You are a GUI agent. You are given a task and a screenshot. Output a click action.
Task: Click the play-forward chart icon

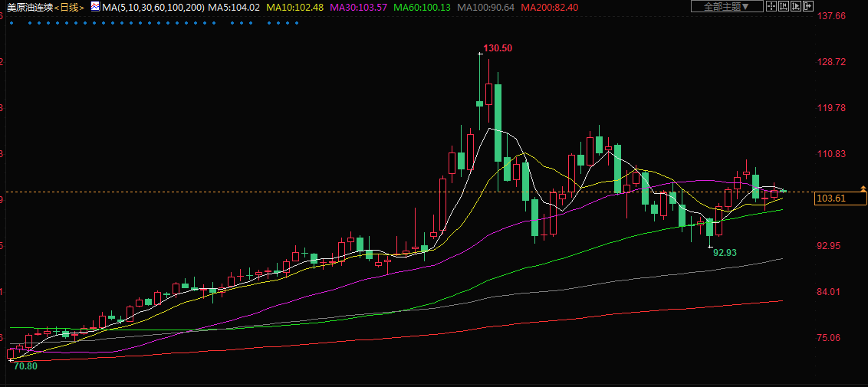795,7
